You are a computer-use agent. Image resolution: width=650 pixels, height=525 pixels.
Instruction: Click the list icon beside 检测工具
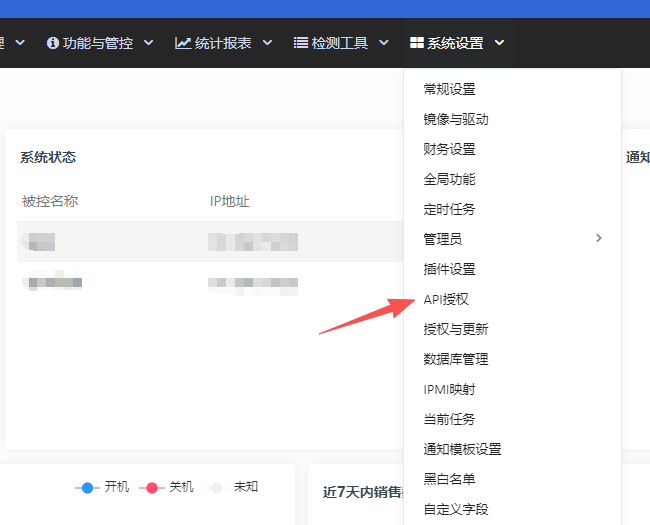click(x=300, y=43)
